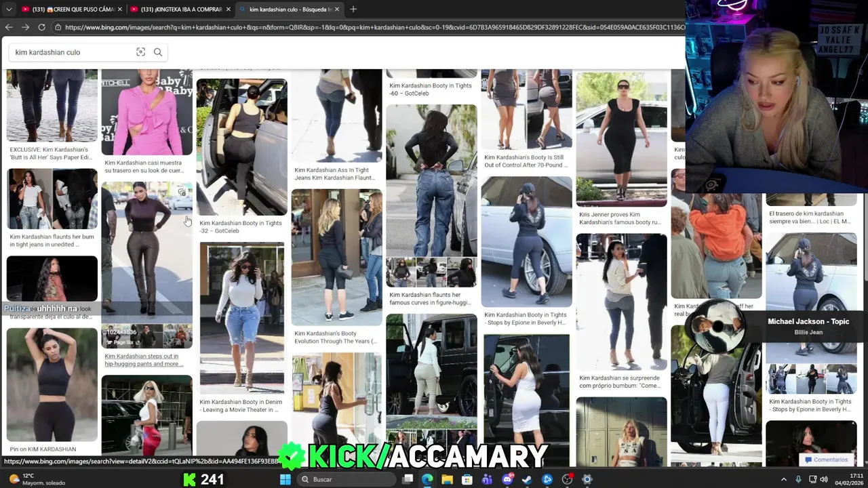The height and width of the screenshot is (488, 868).
Task: Click visual search icon on hovered leather-pants image
Action: (x=182, y=192)
